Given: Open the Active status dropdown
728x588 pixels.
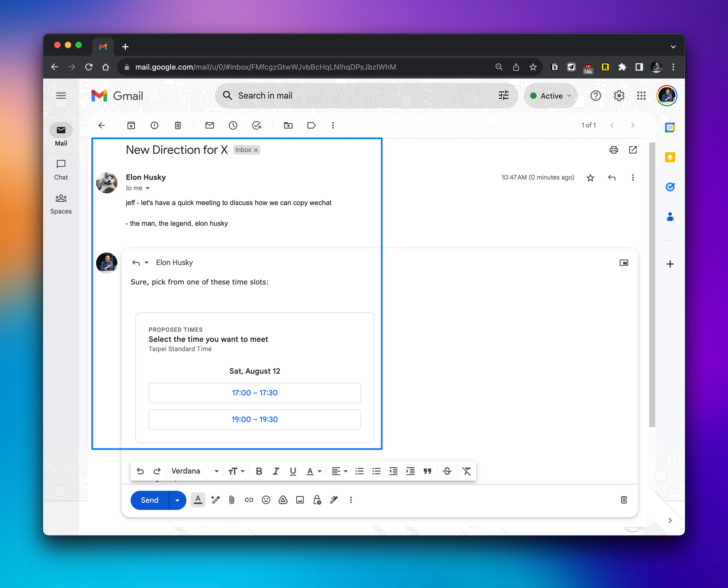Looking at the screenshot, I should (551, 96).
